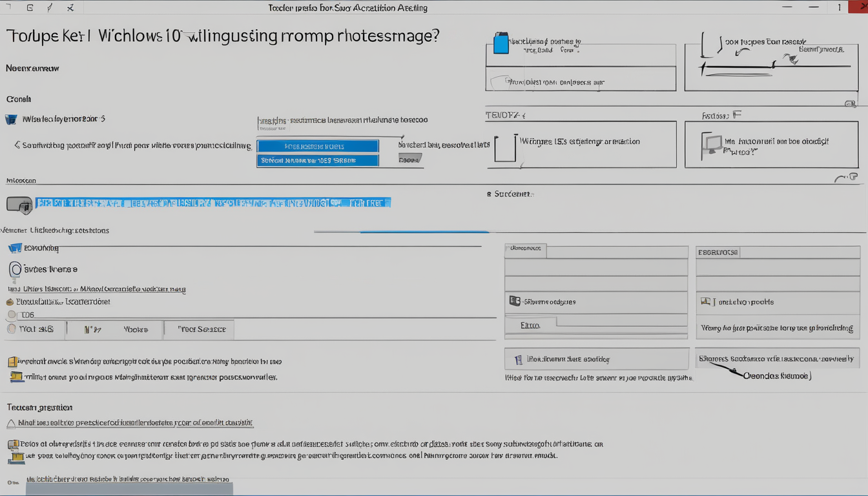Open the 'Ttoor Seazce' tab
Image resolution: width=868 pixels, height=496 pixels.
pos(198,329)
